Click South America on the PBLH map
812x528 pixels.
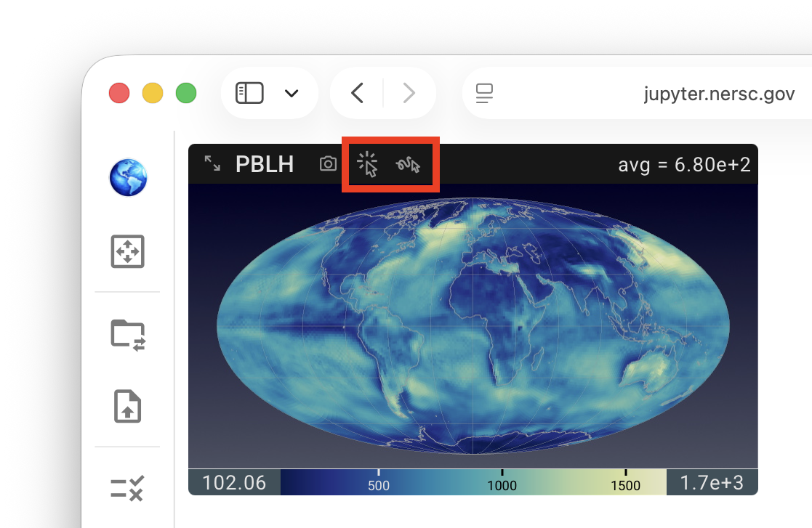390,353
